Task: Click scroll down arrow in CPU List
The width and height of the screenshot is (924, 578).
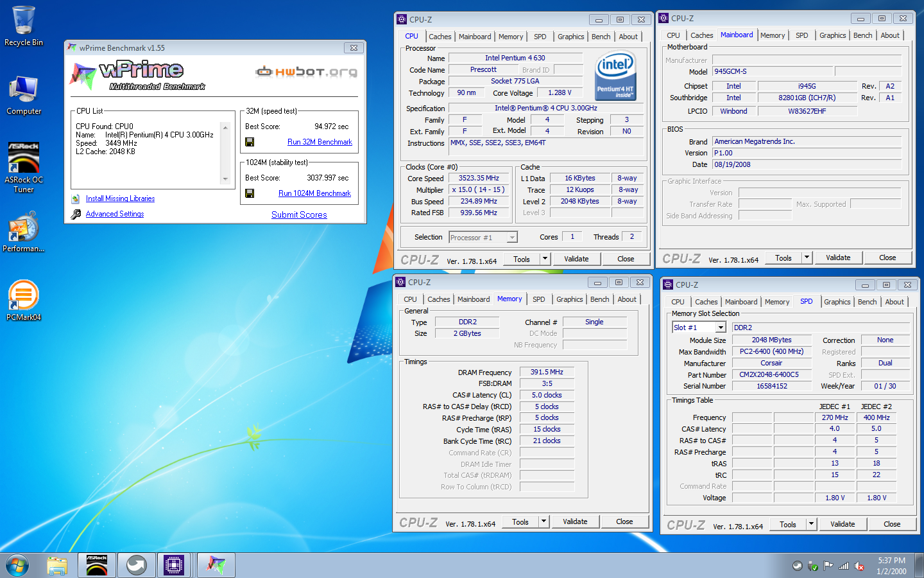Action: pyautogui.click(x=225, y=179)
